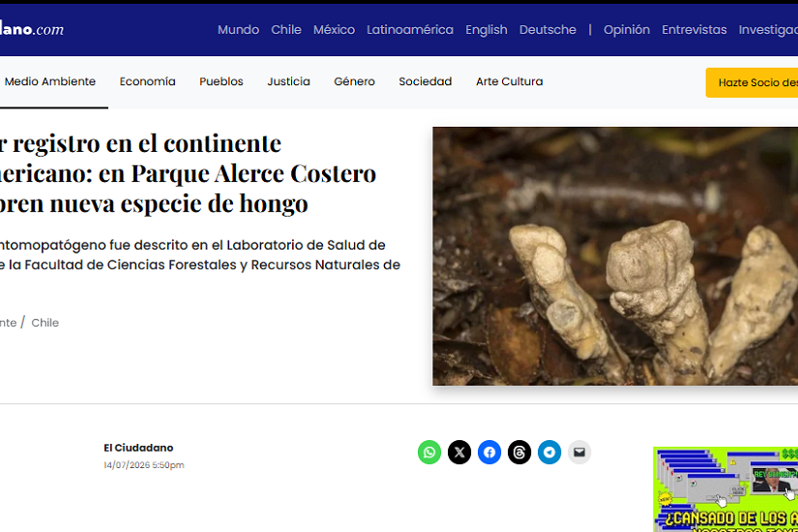The image size is (798, 532).
Task: Click the yellow Hazte Socio button
Action: [752, 82]
